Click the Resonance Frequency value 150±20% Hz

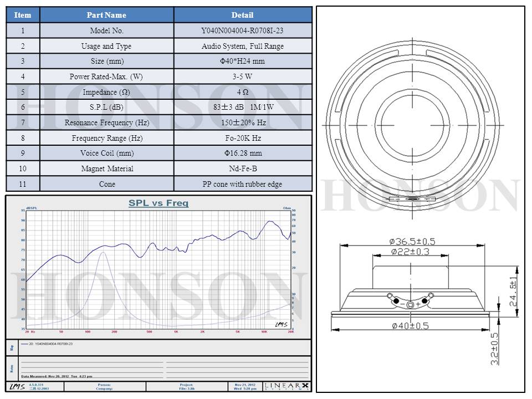tap(242, 122)
